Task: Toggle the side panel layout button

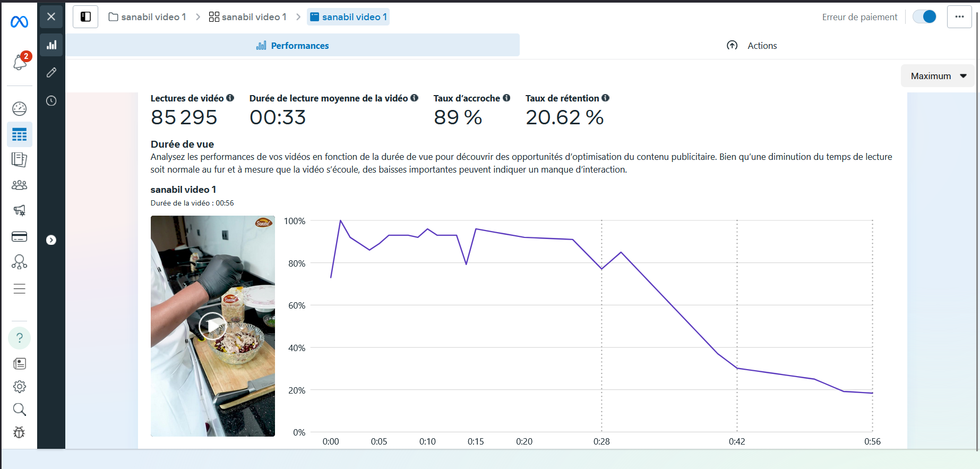Action: (x=85, y=17)
